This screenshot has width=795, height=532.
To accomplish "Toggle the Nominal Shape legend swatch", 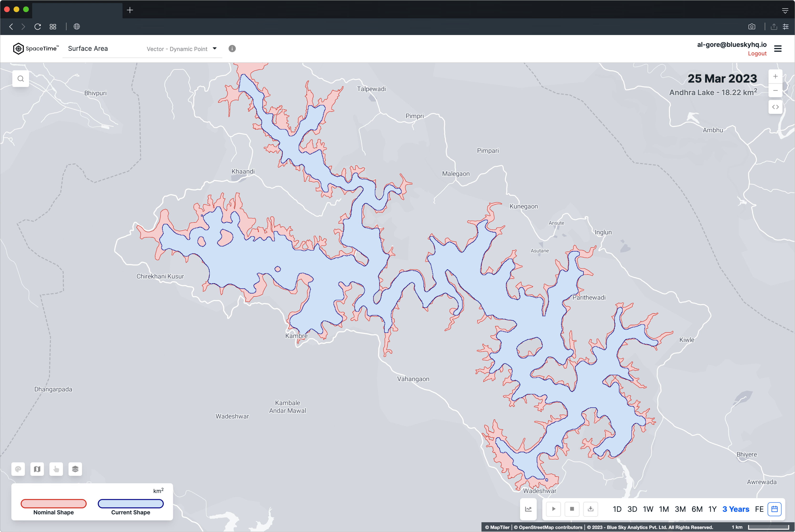I will click(54, 503).
